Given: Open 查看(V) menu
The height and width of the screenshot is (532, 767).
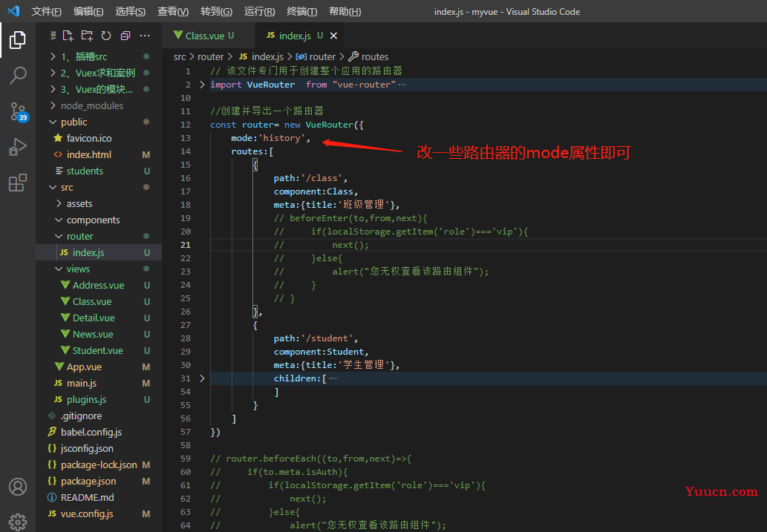Looking at the screenshot, I should tap(173, 11).
